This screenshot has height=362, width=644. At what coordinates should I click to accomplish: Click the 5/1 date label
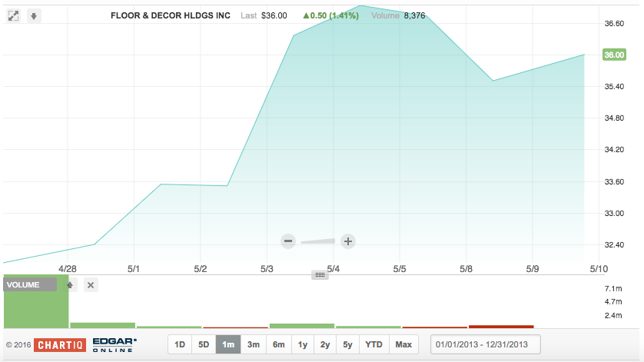134,269
